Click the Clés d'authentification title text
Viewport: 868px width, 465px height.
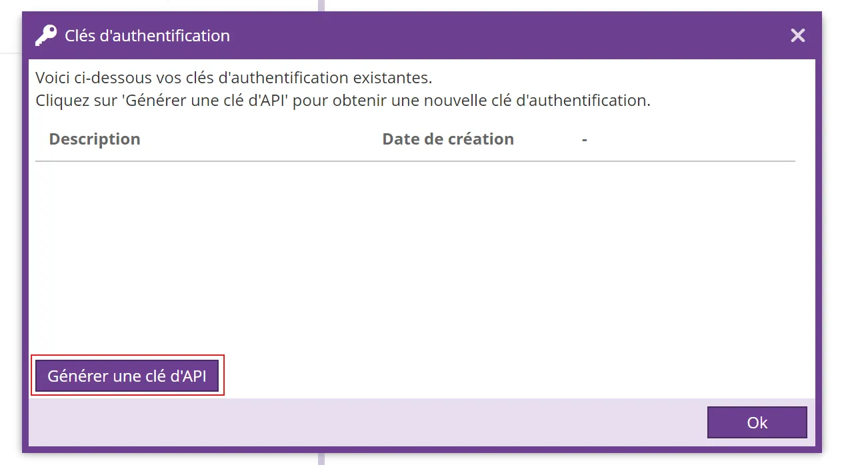pos(147,35)
